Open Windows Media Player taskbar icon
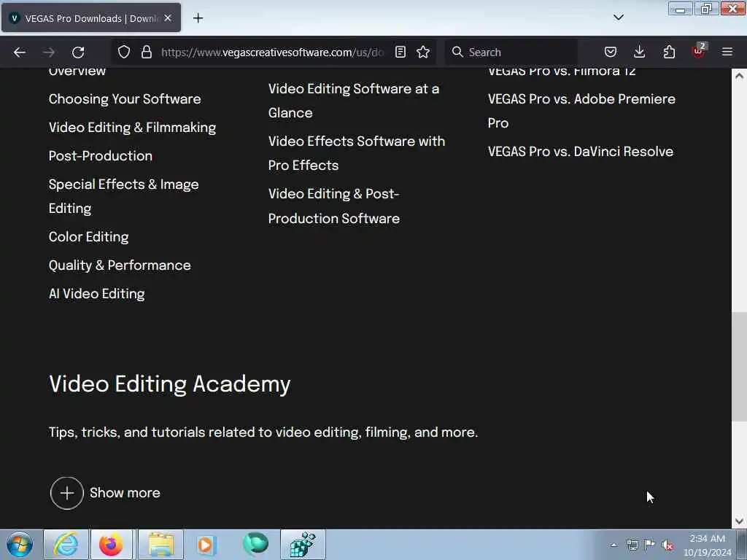747x560 pixels. click(x=206, y=544)
